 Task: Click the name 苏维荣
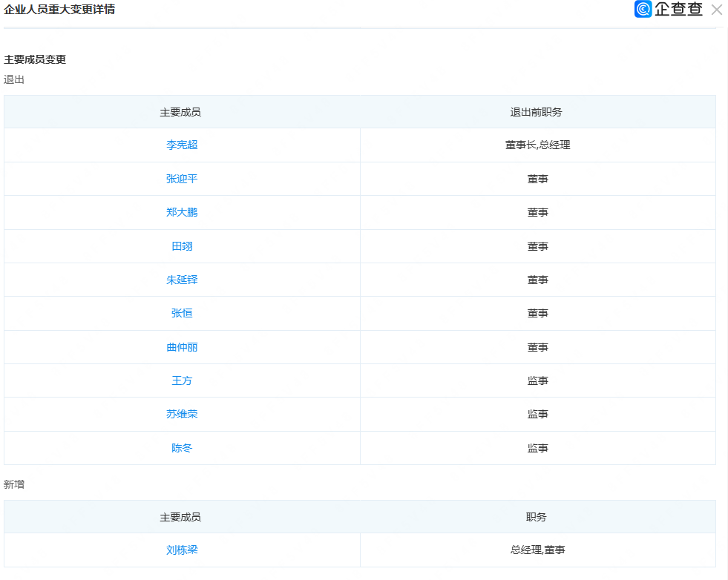pyautogui.click(x=182, y=414)
